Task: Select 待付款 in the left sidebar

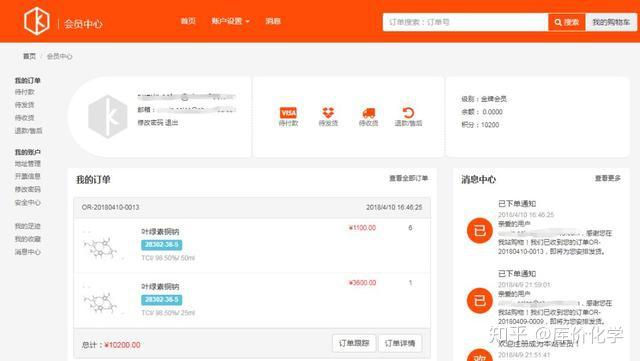Action: (x=24, y=92)
